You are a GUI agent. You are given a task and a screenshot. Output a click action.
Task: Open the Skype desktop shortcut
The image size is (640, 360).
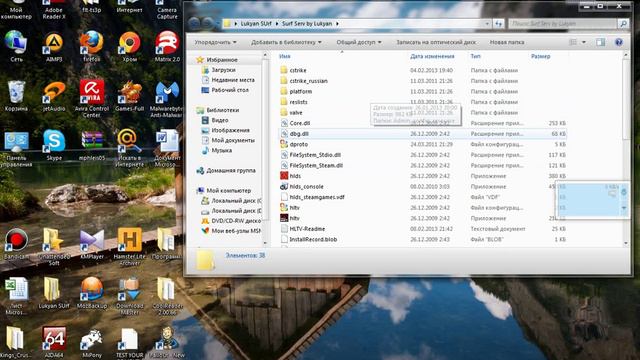tap(54, 145)
